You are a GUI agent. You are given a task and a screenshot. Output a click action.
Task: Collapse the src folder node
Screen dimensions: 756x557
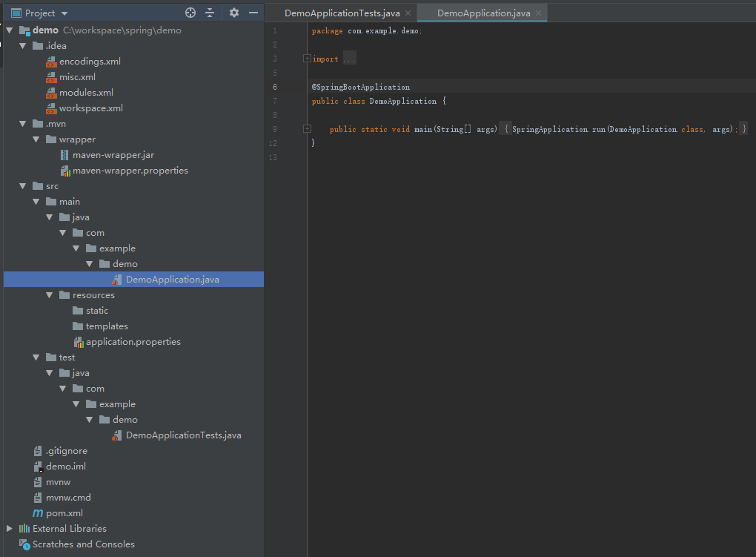coord(23,186)
